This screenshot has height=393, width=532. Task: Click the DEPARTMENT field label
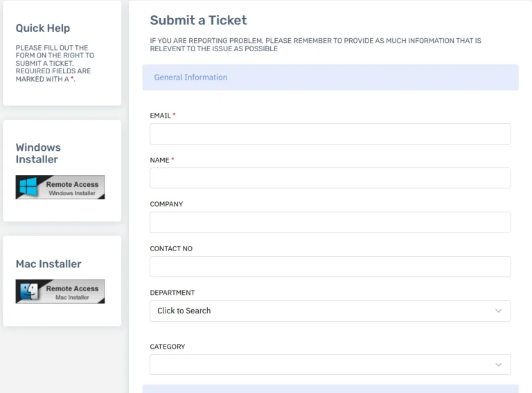[172, 293]
